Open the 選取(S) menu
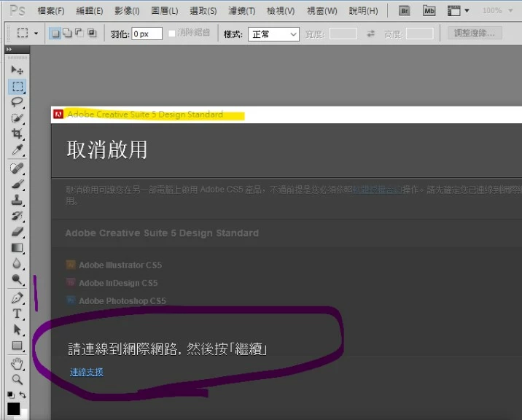The height and width of the screenshot is (420, 522). click(203, 11)
